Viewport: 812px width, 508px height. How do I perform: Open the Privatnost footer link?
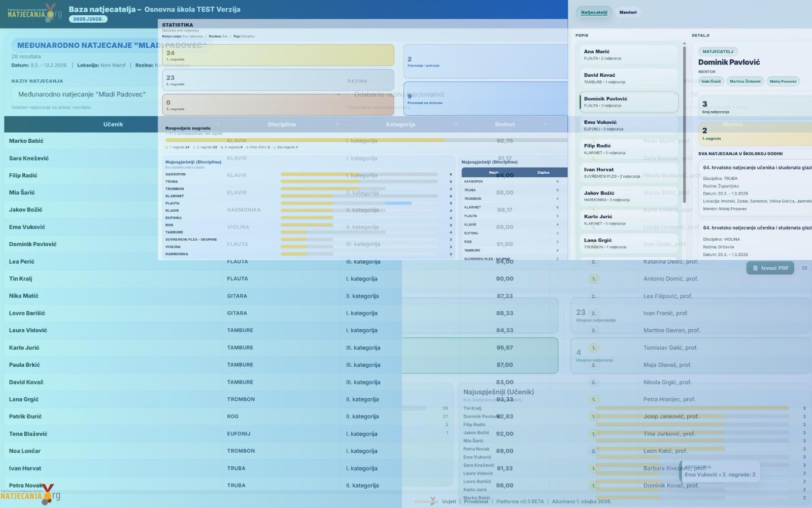pyautogui.click(x=476, y=501)
